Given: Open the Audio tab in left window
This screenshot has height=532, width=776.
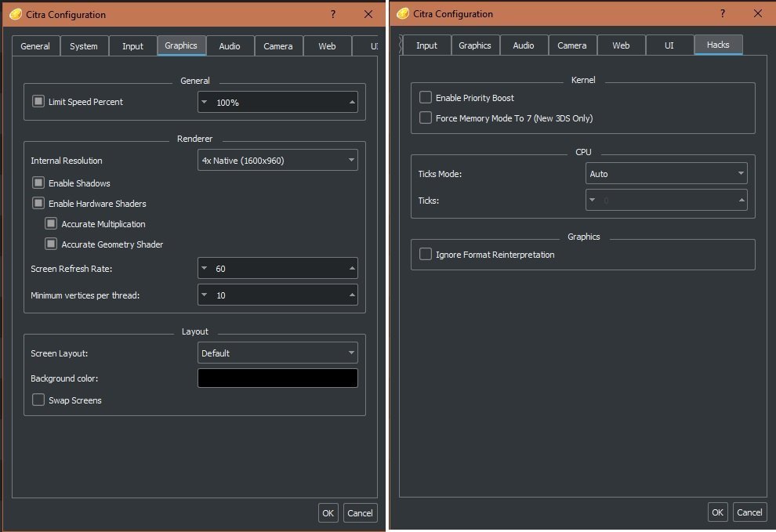Looking at the screenshot, I should pyautogui.click(x=230, y=46).
